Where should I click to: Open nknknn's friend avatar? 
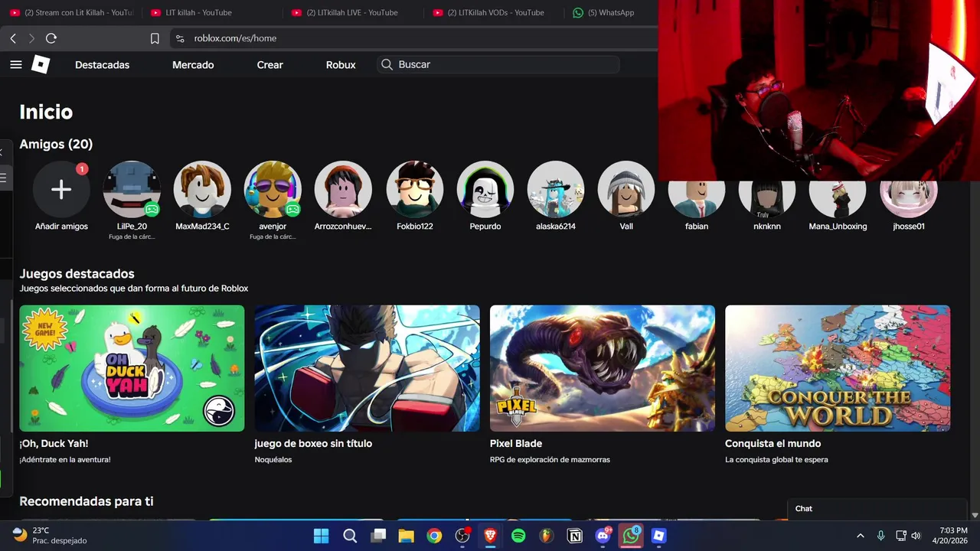[767, 199]
